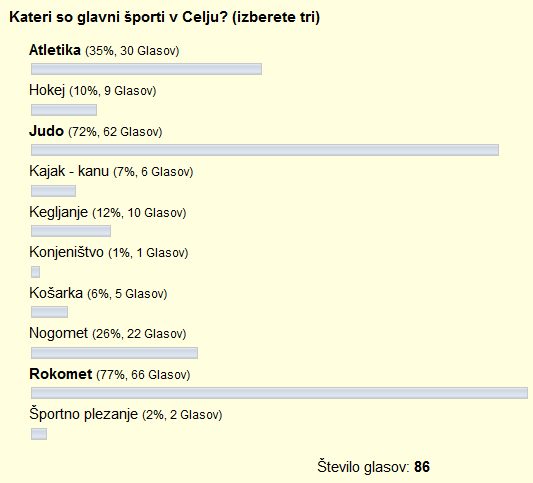The height and width of the screenshot is (483, 533).
Task: Click the Kegljanje vote bar
Action: pyautogui.click(x=71, y=231)
